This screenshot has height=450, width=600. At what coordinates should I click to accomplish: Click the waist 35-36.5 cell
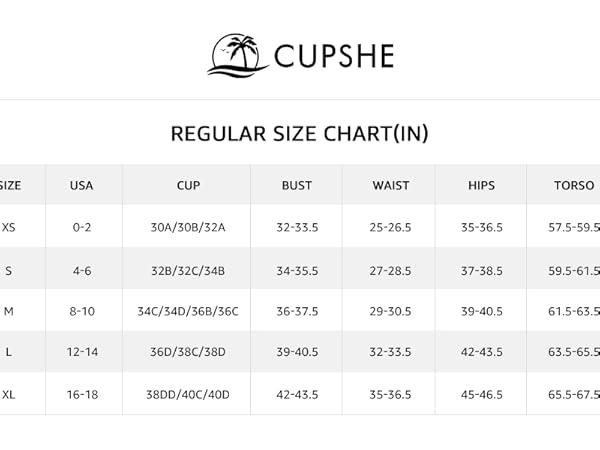390,395
